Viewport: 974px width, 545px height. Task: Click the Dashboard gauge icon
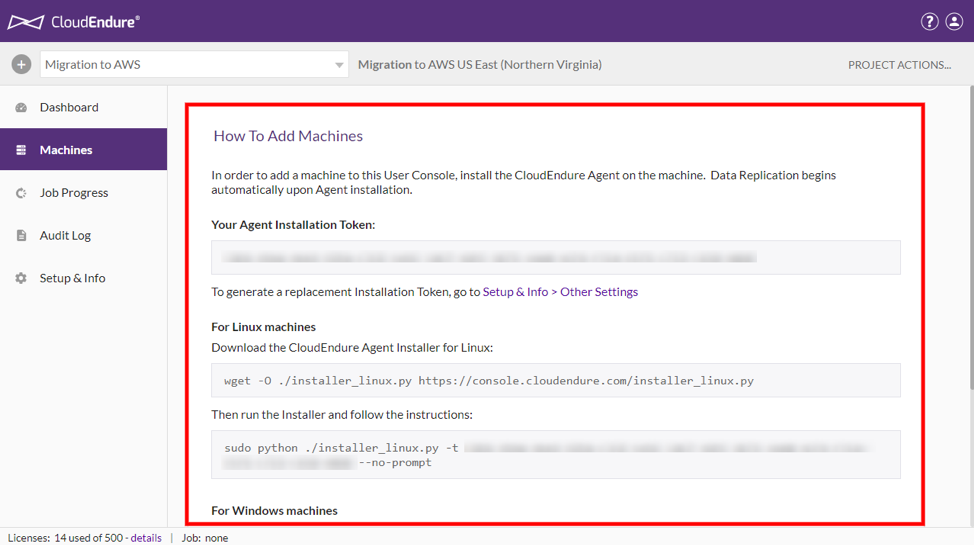click(21, 108)
